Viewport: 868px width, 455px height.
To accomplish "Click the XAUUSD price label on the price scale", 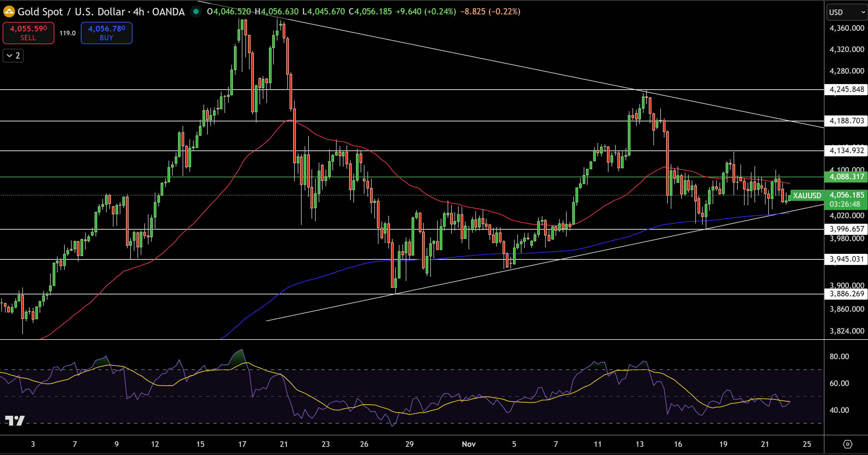I will pos(807,196).
